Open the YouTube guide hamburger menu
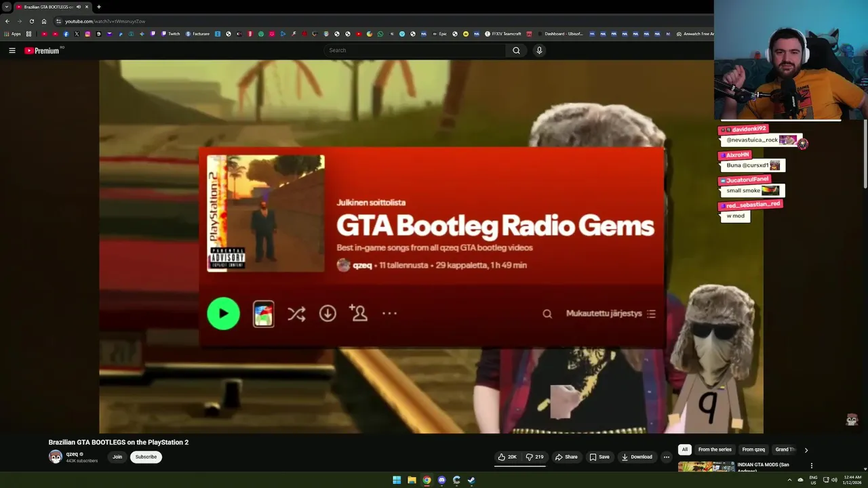Screen dimensions: 868x488 coord(12,50)
